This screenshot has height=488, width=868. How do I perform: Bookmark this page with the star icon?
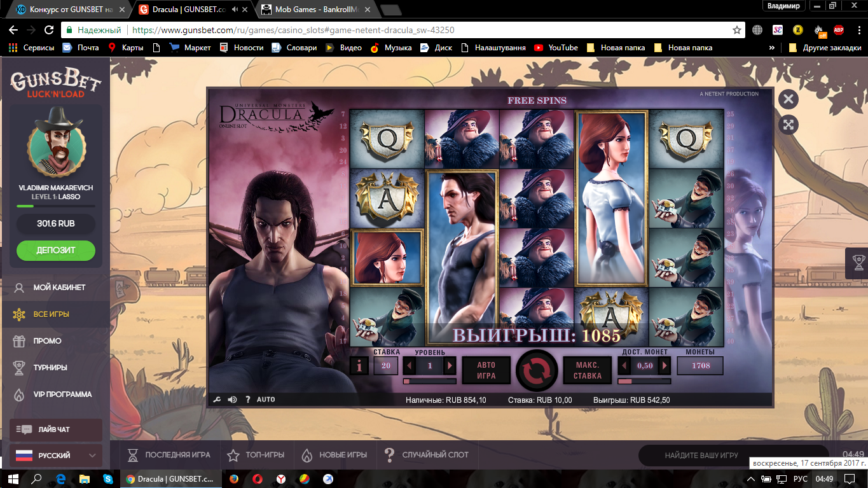(x=737, y=30)
